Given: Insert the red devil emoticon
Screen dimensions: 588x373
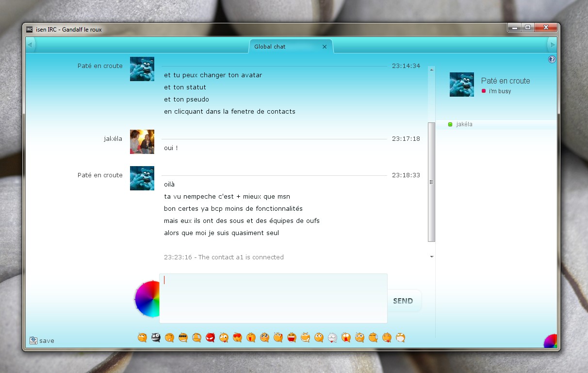Looking at the screenshot, I should (x=210, y=337).
